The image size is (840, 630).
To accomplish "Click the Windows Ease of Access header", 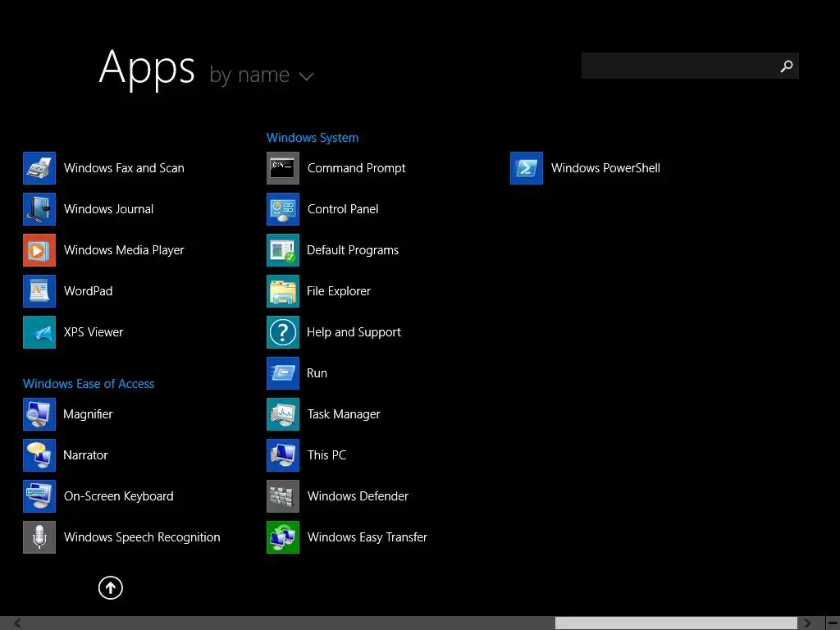I will pos(89,384).
